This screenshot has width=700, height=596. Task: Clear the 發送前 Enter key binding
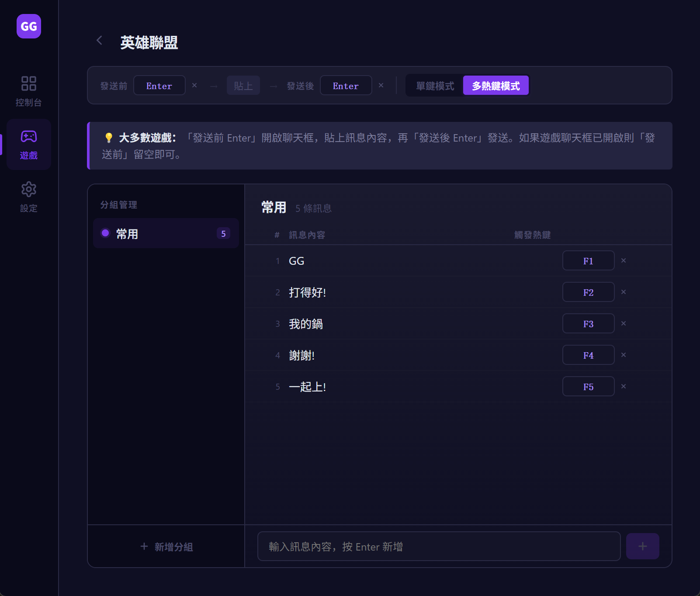(x=194, y=85)
